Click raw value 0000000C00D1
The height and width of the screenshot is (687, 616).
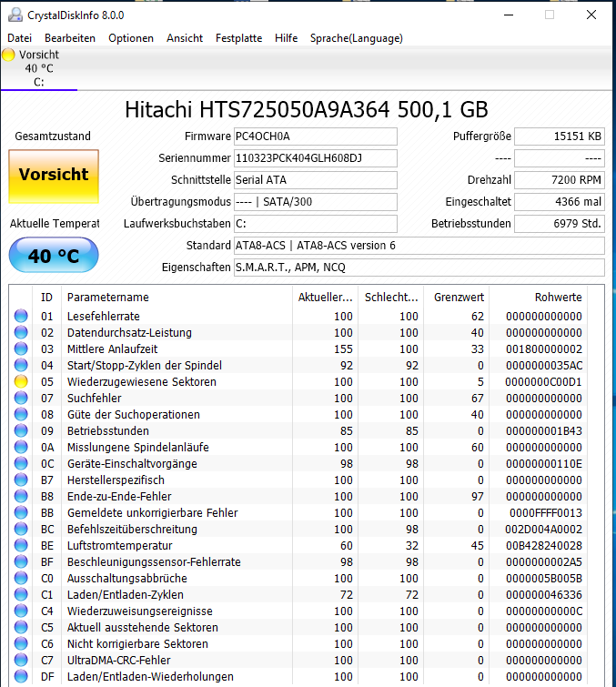543,381
